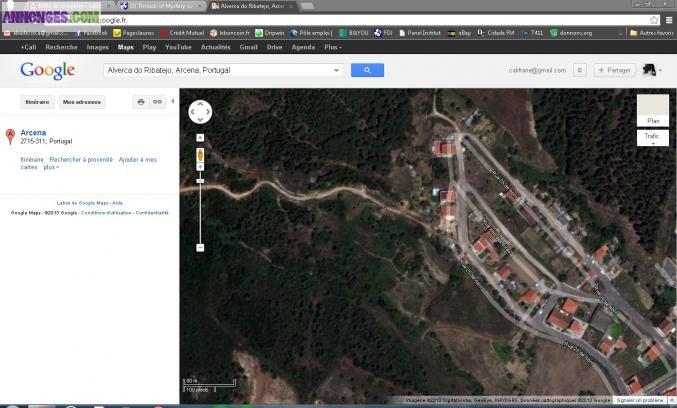Expand the Plus menu in Google bar
The width and height of the screenshot is (677, 408).
(332, 47)
